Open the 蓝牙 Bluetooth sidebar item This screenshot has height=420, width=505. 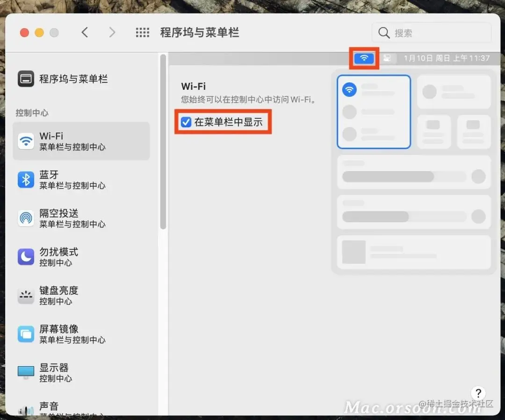tap(81, 180)
